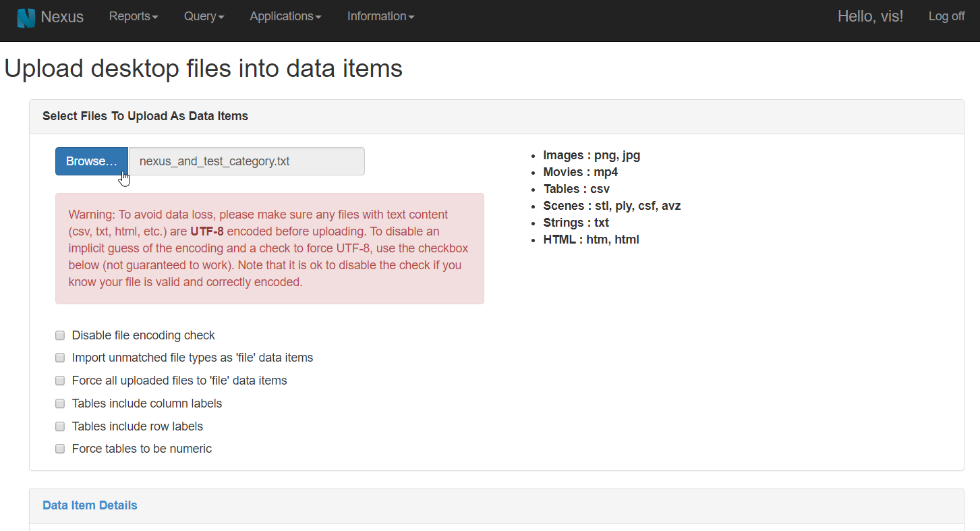Click the selected filename field
This screenshot has width=980, height=531.
pyautogui.click(x=246, y=161)
